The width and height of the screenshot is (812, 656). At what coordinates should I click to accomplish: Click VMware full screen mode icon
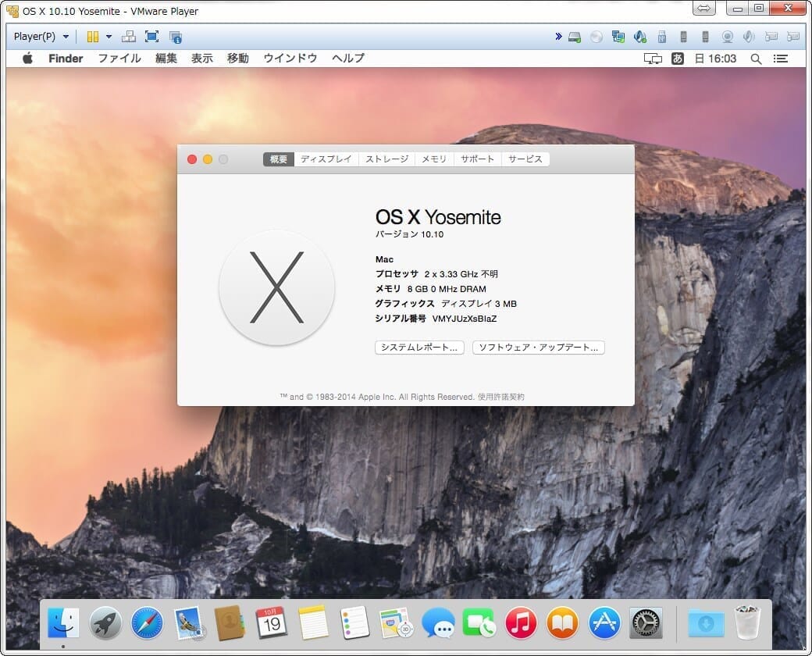click(151, 37)
